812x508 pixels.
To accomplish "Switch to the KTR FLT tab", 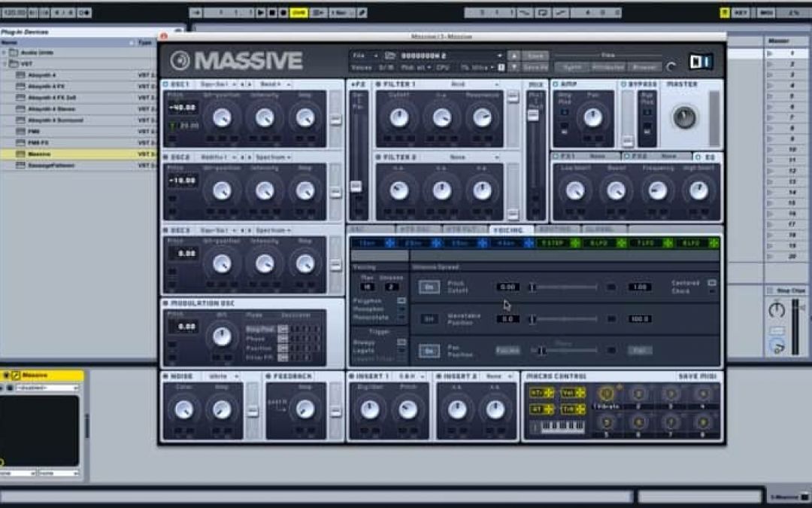I will (465, 230).
